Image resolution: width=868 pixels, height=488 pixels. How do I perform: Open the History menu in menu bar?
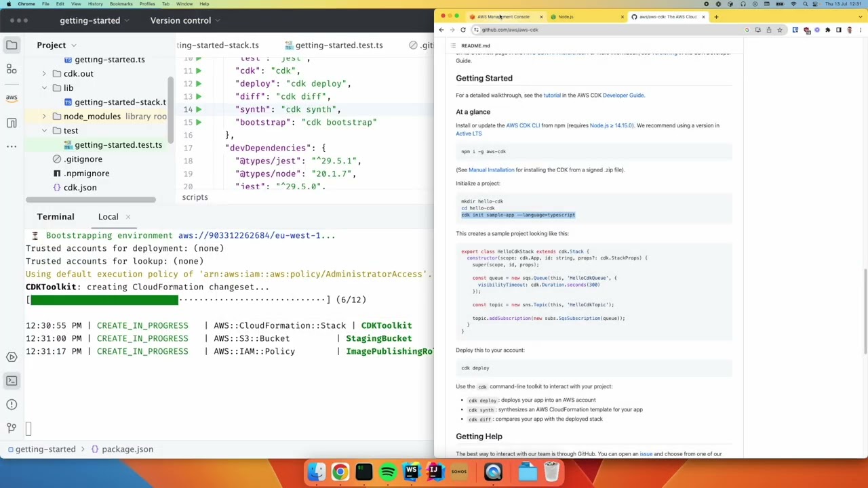pyautogui.click(x=95, y=4)
